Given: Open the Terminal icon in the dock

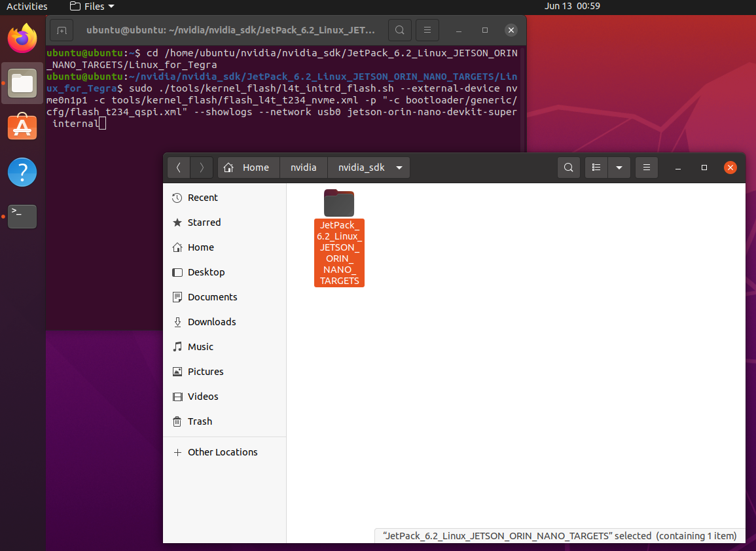Looking at the screenshot, I should click(22, 216).
